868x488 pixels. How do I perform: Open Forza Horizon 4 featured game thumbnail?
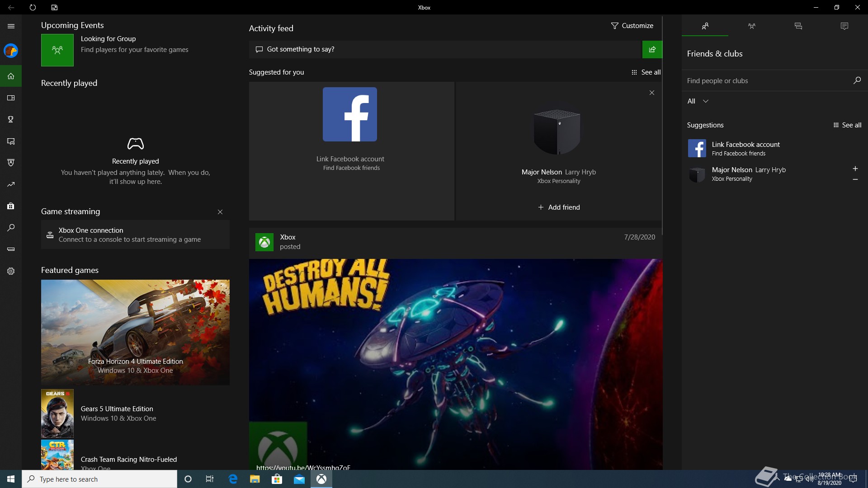(135, 332)
